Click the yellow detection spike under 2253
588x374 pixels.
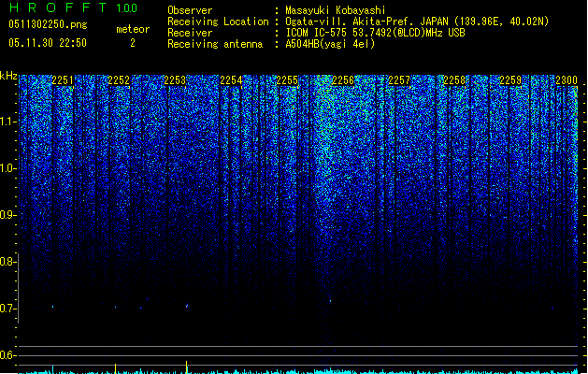point(187,367)
